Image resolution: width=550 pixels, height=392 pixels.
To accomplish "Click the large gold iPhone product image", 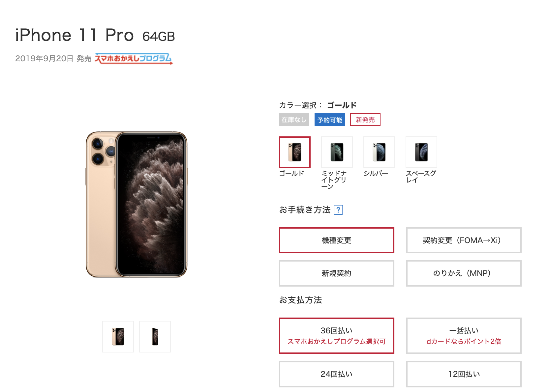I will point(137,204).
